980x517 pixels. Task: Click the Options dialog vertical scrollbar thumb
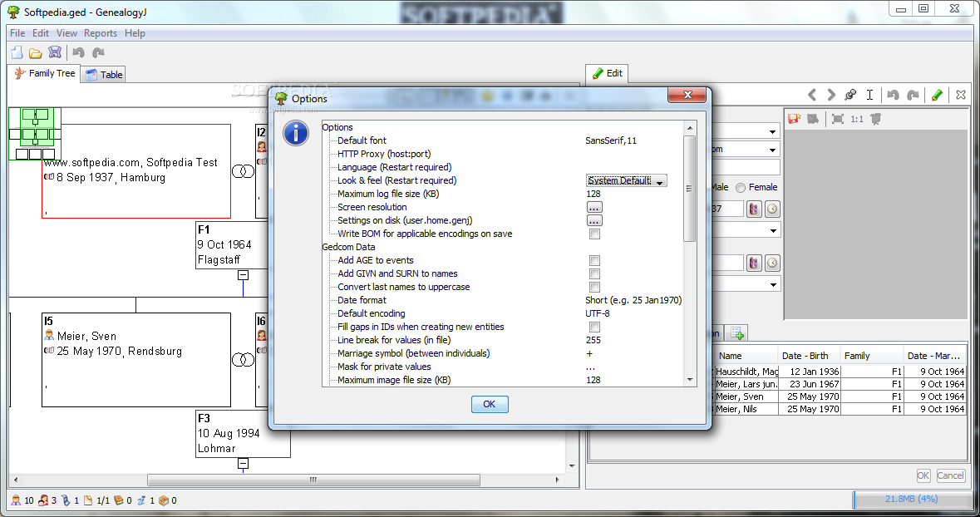690,188
